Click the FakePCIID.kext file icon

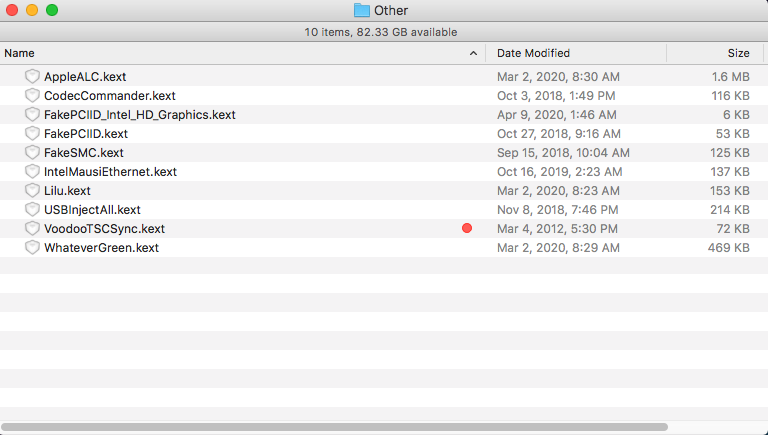(x=32, y=134)
